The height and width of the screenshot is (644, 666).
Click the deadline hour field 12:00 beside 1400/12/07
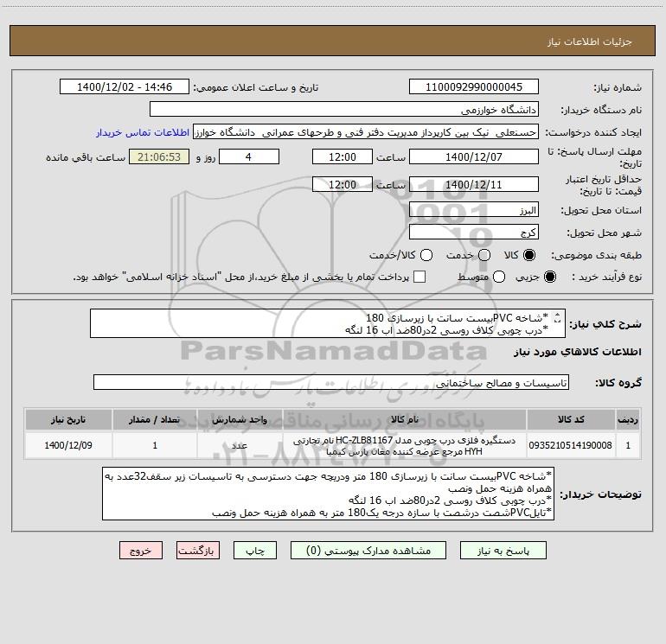[343, 156]
